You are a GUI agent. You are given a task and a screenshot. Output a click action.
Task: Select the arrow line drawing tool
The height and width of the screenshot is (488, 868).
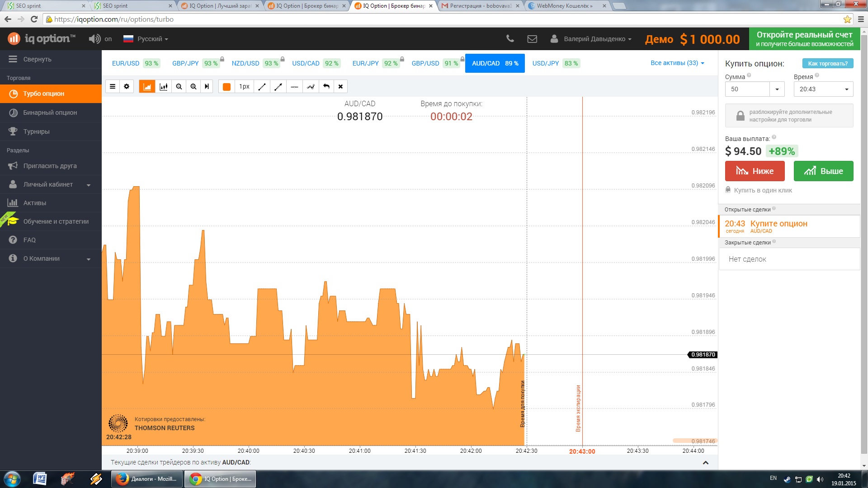pos(278,87)
